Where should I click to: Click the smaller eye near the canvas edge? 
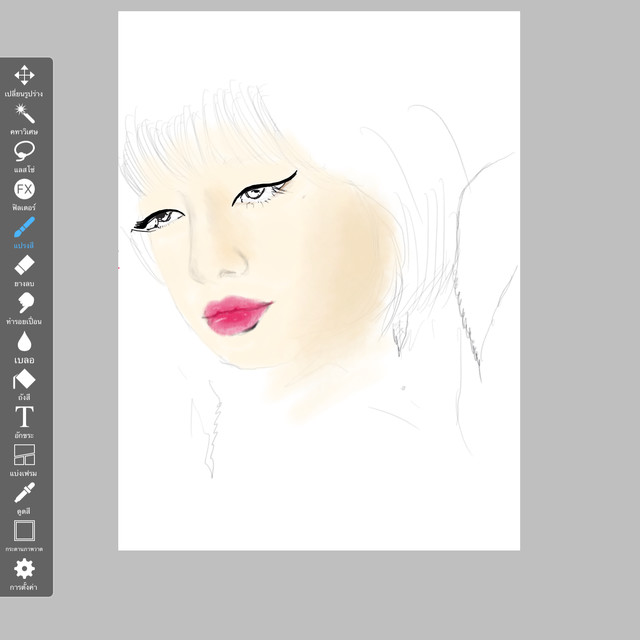pos(159,219)
